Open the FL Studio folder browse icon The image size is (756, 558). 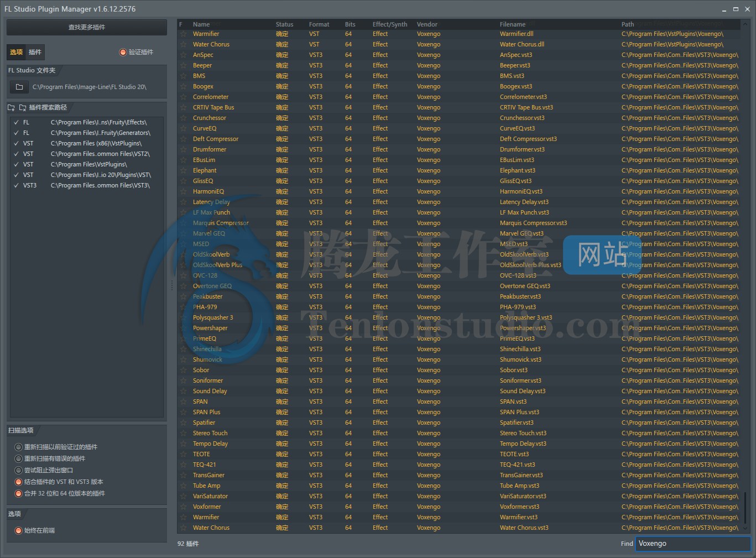[x=19, y=87]
